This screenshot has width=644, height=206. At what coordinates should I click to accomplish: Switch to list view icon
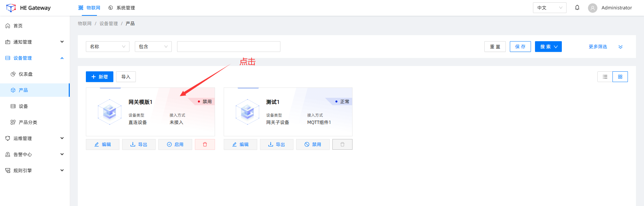click(x=605, y=77)
